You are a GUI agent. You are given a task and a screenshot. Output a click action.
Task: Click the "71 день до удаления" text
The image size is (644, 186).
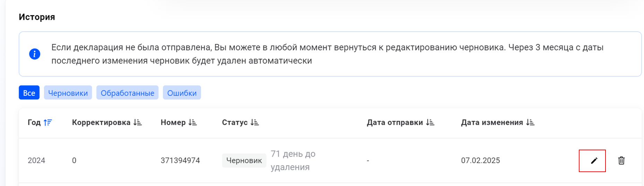(293, 160)
